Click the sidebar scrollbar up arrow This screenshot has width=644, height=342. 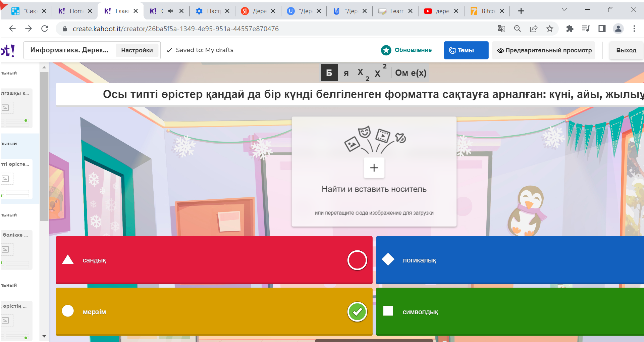pos(44,67)
